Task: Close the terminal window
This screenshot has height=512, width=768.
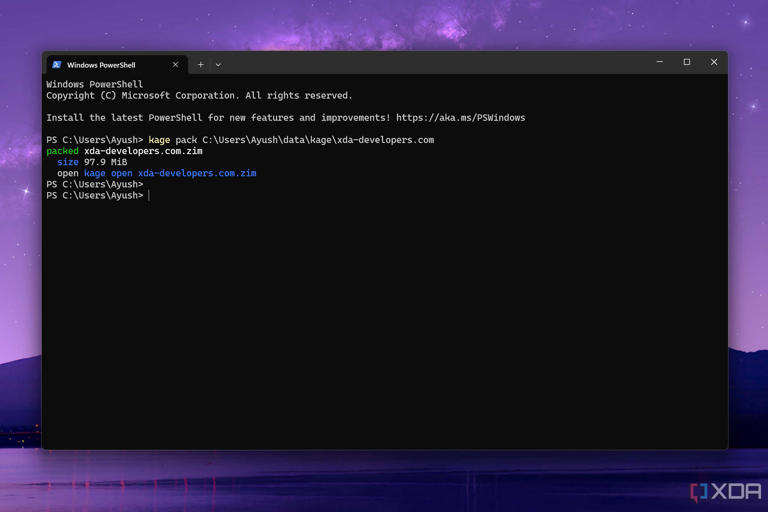Action: tap(714, 62)
